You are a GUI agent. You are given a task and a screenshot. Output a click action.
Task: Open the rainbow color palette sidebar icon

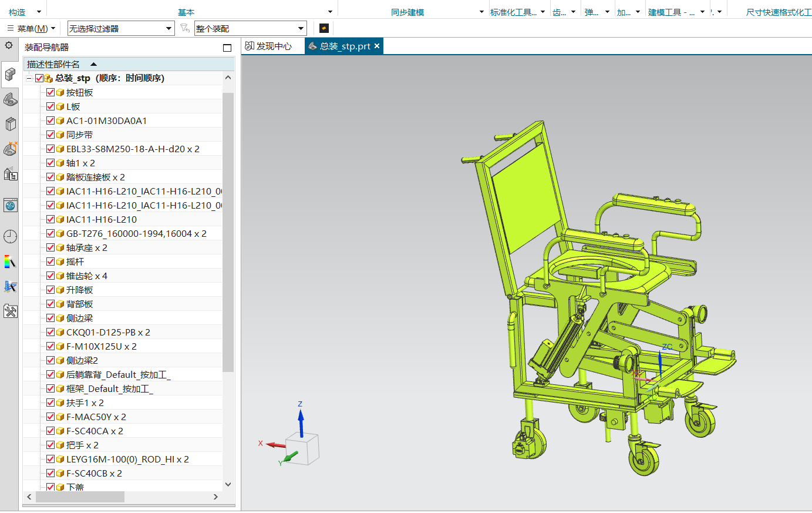(x=10, y=261)
